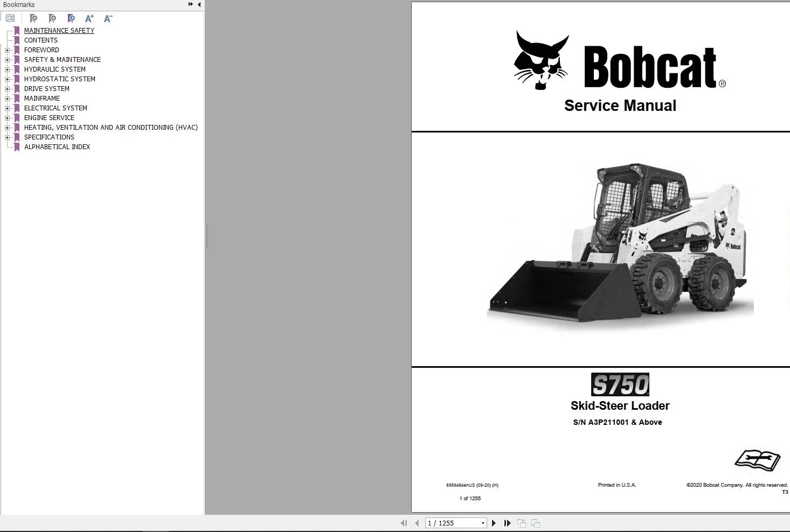Select the SPECIFICATIONS bookmark label
This screenshot has height=532, width=790.
[x=50, y=137]
